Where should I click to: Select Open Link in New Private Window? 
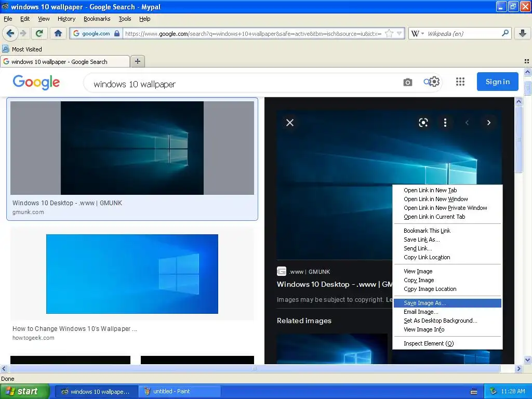[x=447, y=208]
